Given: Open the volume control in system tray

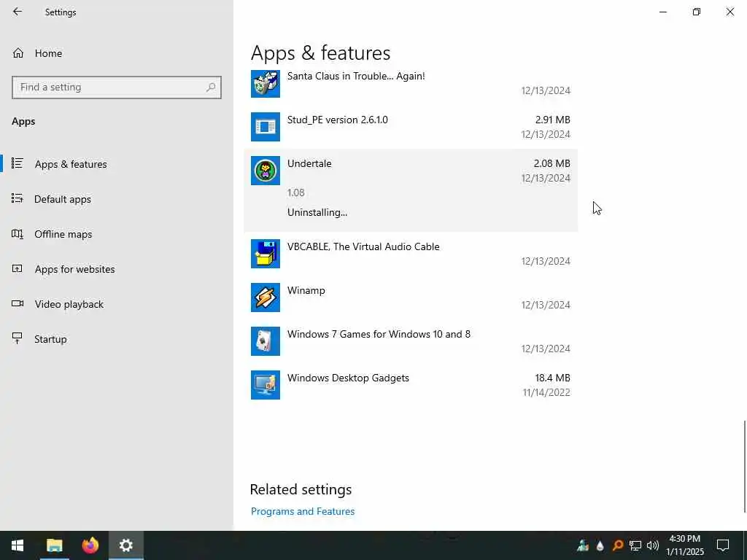Looking at the screenshot, I should 653,545.
